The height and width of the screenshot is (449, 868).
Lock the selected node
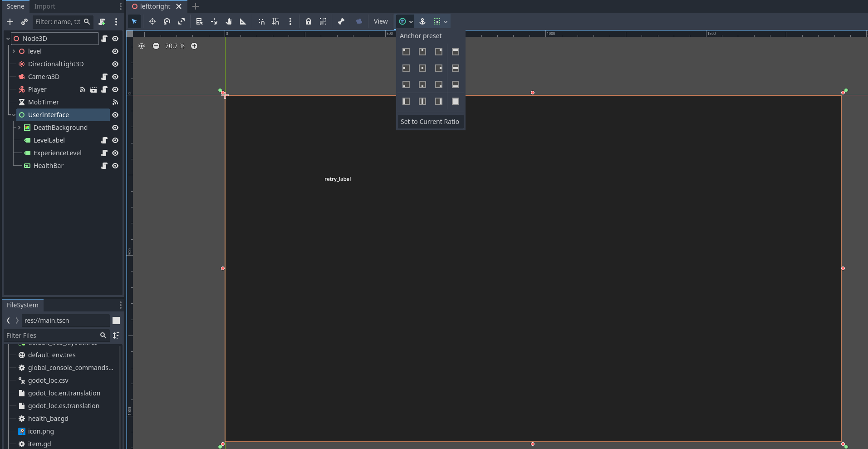point(309,21)
